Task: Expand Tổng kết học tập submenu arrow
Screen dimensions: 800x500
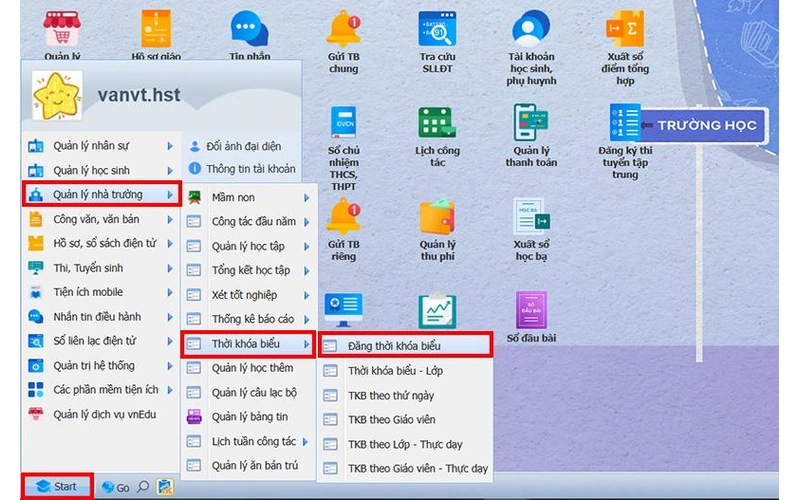Action: click(x=307, y=270)
